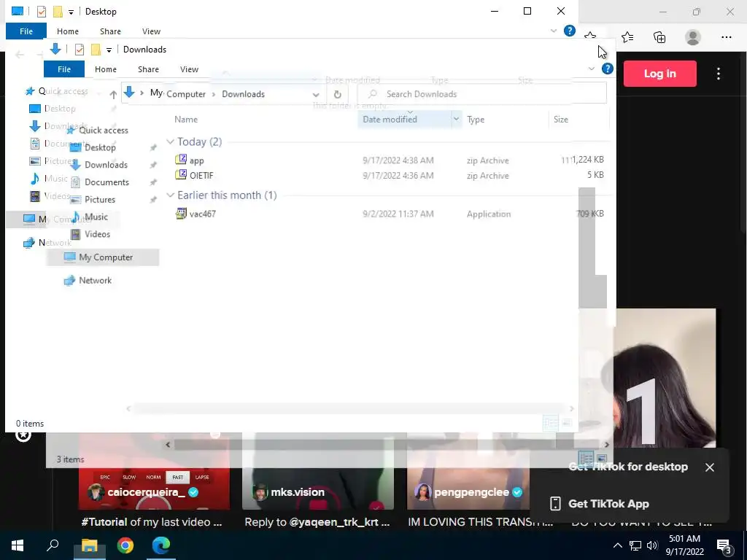This screenshot has width=747, height=560.
Task: Show hidden system tray icons
Action: [x=617, y=545]
